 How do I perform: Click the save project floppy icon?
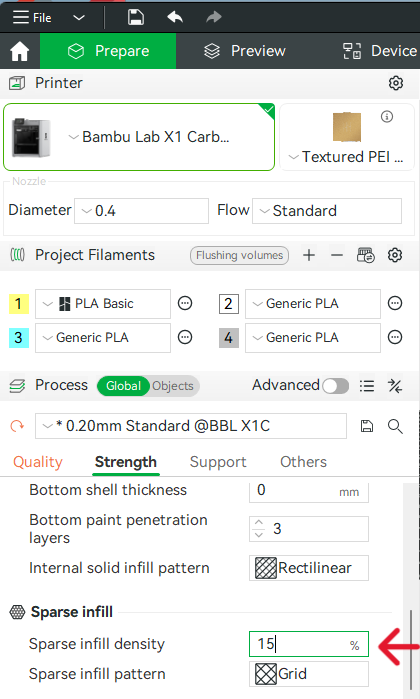[136, 17]
